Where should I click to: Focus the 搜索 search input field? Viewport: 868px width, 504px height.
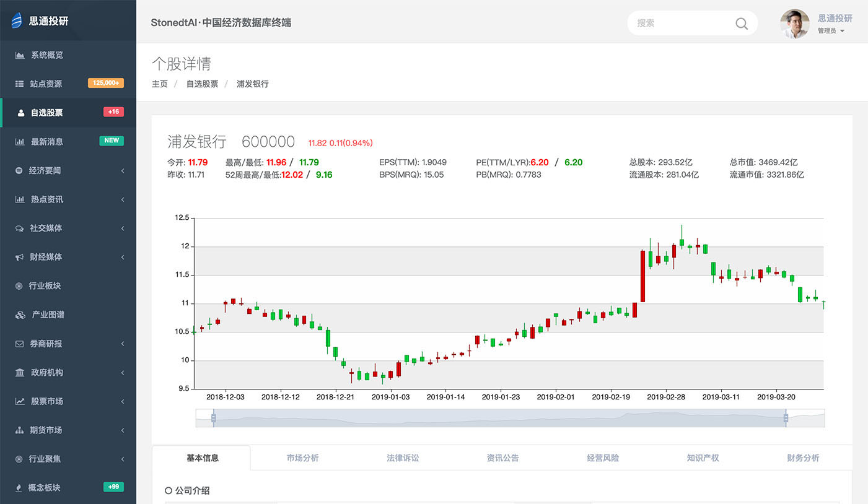coord(682,23)
